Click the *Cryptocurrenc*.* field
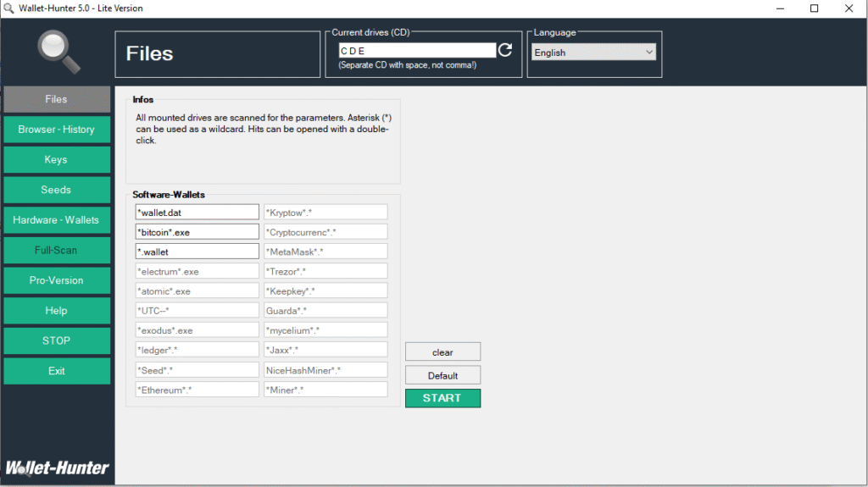This screenshot has height=487, width=868. click(325, 232)
